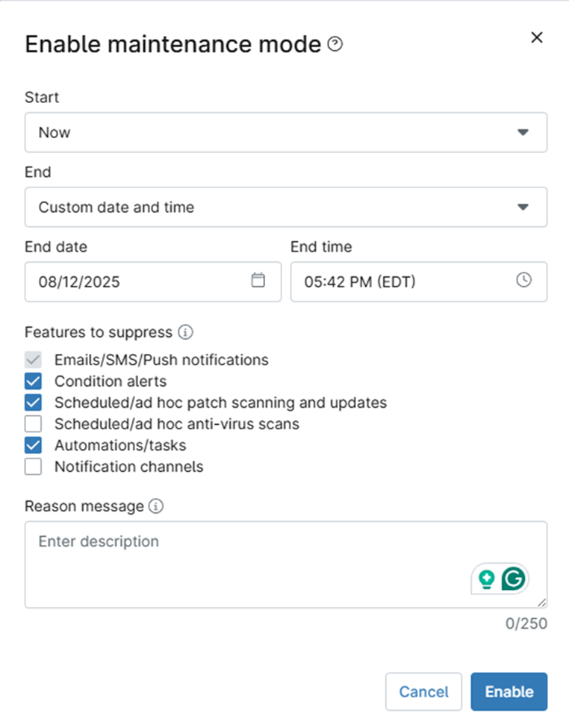Screen dimensions: 569x728
Task: View info about Reason message
Action: (x=156, y=505)
